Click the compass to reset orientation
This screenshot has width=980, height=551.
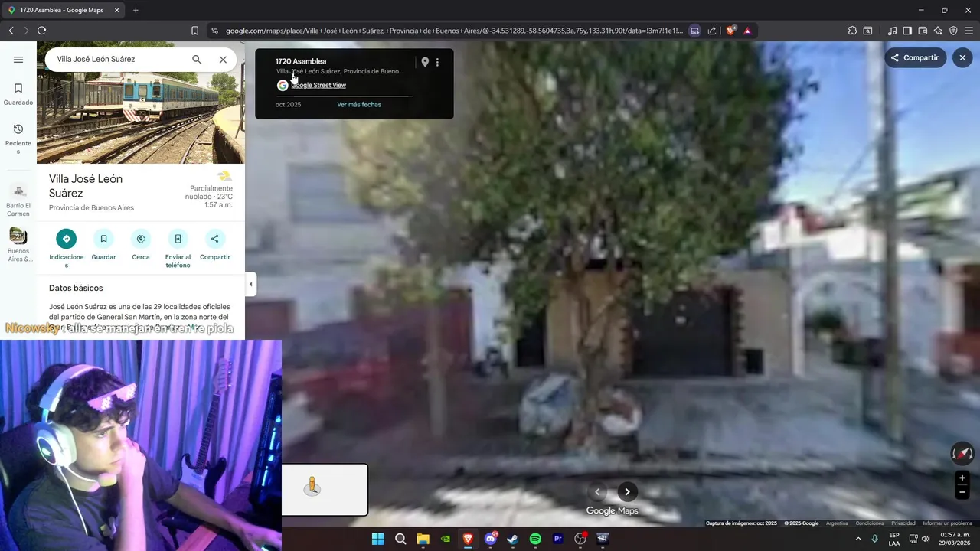(962, 453)
